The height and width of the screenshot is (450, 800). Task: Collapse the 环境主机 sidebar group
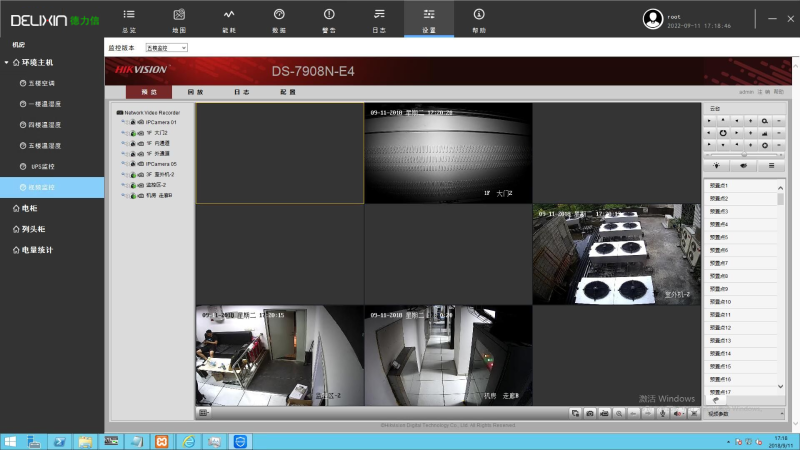click(x=8, y=62)
